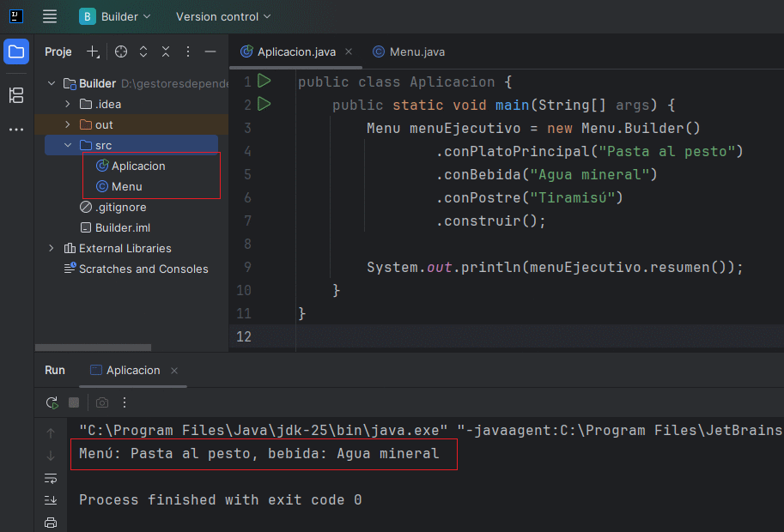
Task: Toggle scroll to end in console
Action: [51, 500]
